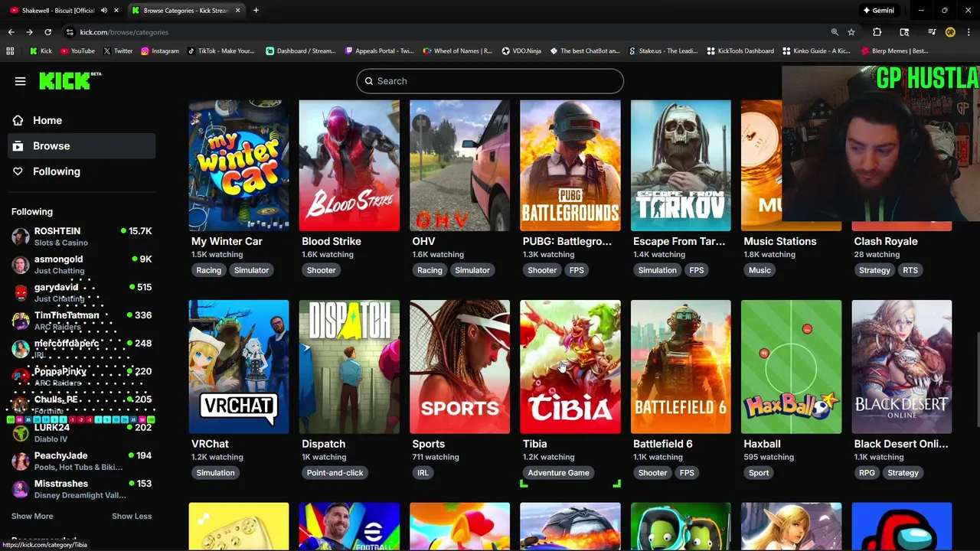The height and width of the screenshot is (551, 980).
Task: Close the Browse Categories - Kick browser tab
Action: click(x=237, y=11)
